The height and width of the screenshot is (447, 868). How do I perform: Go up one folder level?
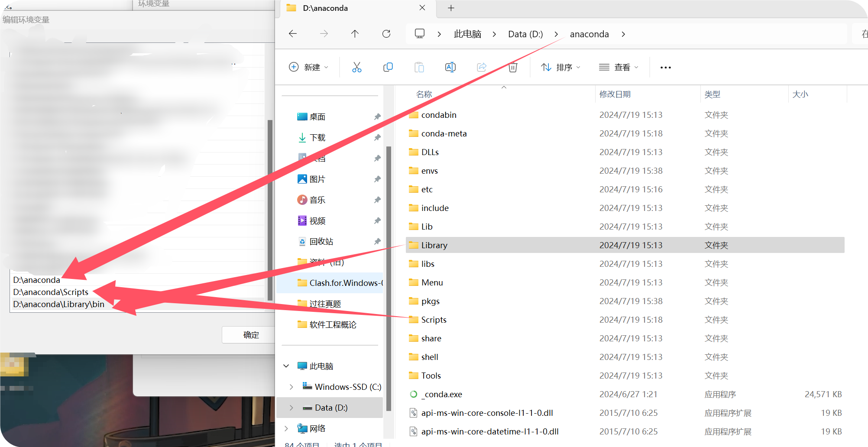coord(355,34)
